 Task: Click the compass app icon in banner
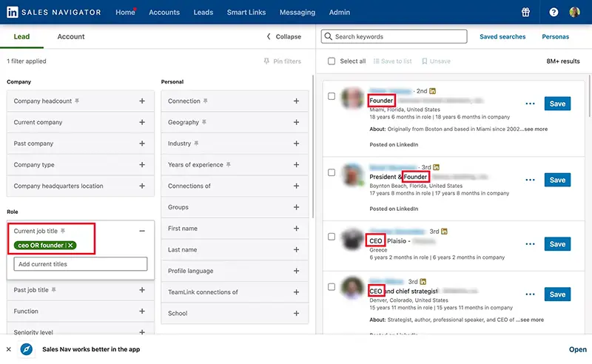point(27,349)
